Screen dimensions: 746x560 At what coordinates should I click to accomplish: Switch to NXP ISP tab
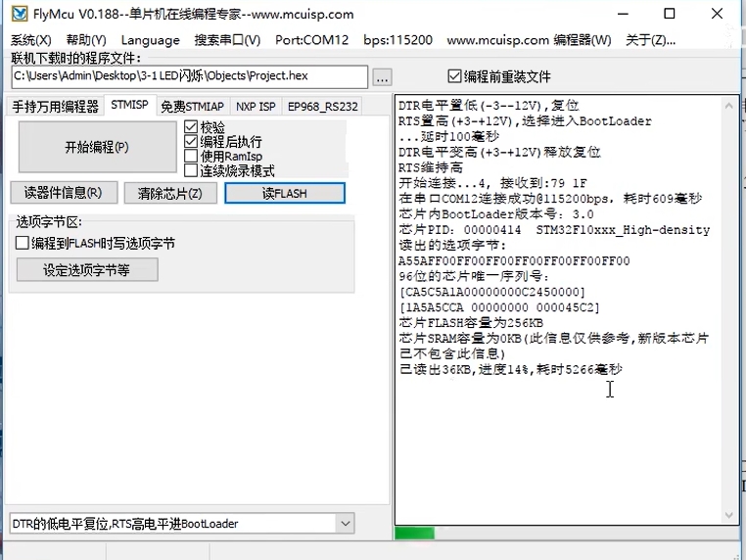coord(256,107)
